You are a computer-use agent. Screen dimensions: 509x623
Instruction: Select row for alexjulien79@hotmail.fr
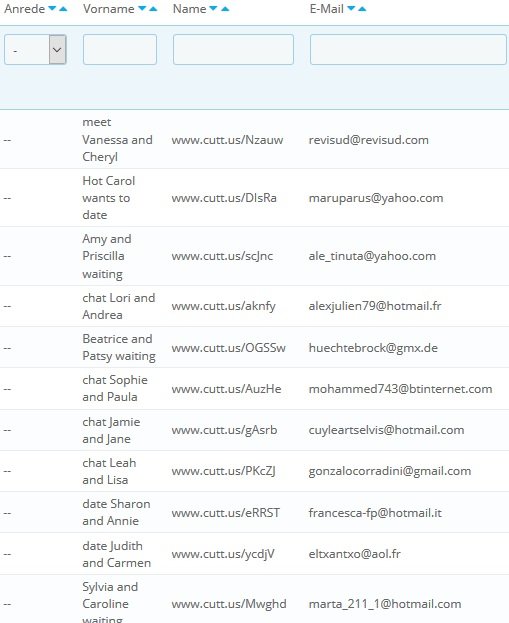point(254,306)
